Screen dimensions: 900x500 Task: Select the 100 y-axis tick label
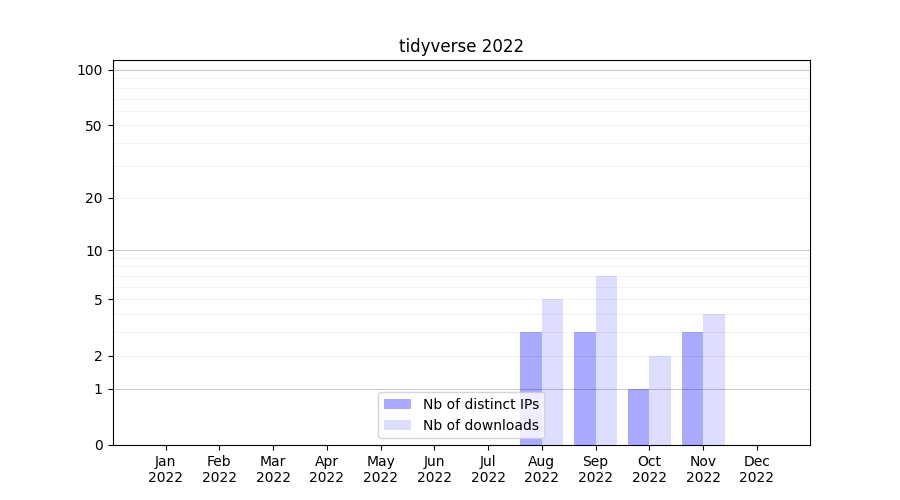point(90,70)
